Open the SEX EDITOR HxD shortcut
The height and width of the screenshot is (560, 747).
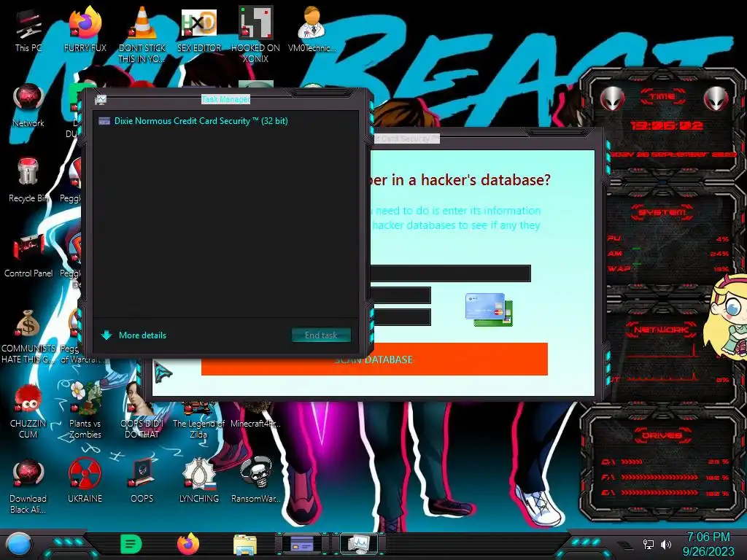click(199, 29)
